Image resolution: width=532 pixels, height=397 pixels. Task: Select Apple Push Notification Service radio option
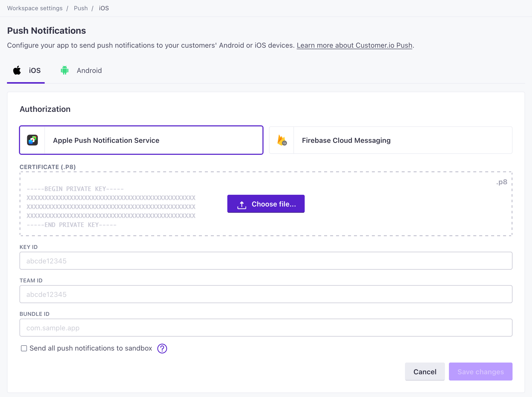(142, 140)
